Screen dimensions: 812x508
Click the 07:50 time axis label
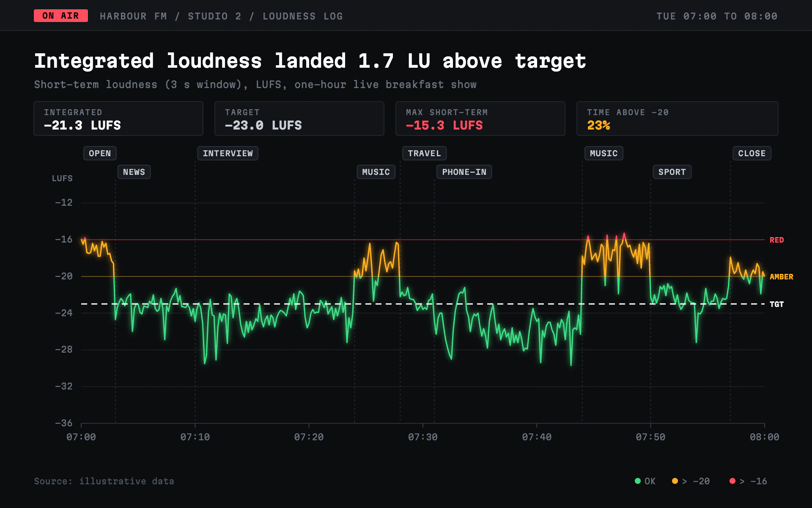tap(650, 437)
